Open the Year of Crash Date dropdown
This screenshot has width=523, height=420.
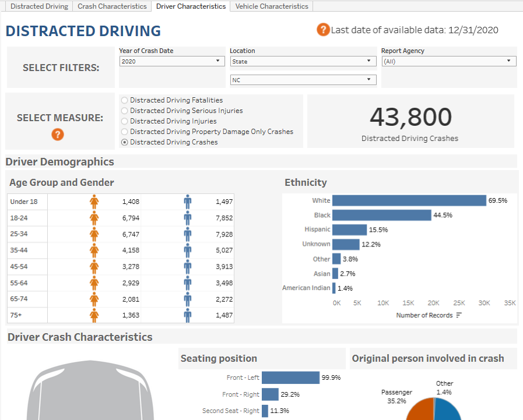(172, 61)
